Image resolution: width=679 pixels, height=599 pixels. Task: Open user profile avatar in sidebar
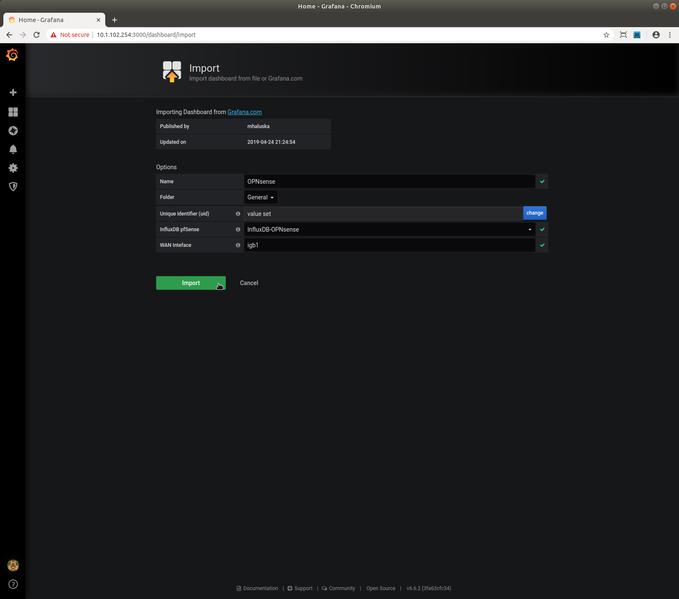click(x=13, y=565)
